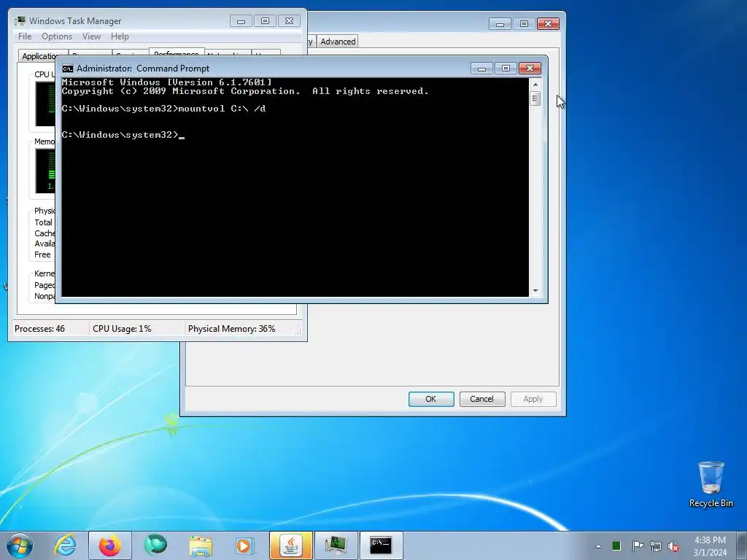Click the Command Prompt scrollbar thumb
The image size is (747, 560).
tap(535, 98)
